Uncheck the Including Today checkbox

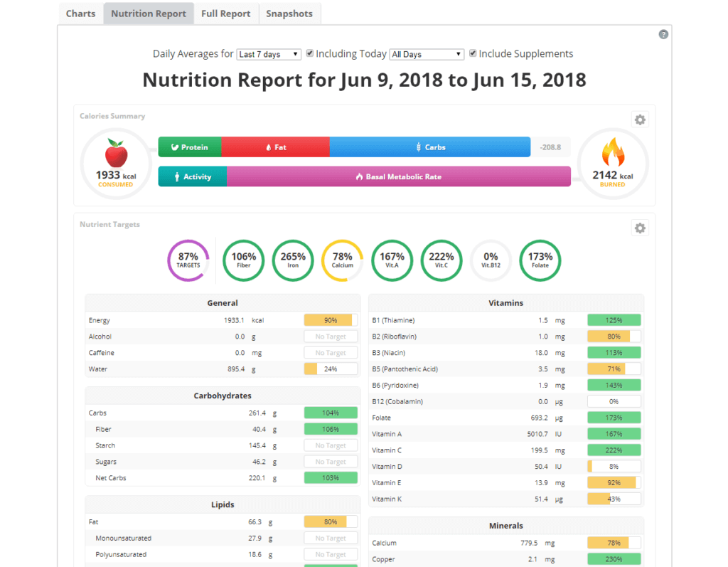310,53
